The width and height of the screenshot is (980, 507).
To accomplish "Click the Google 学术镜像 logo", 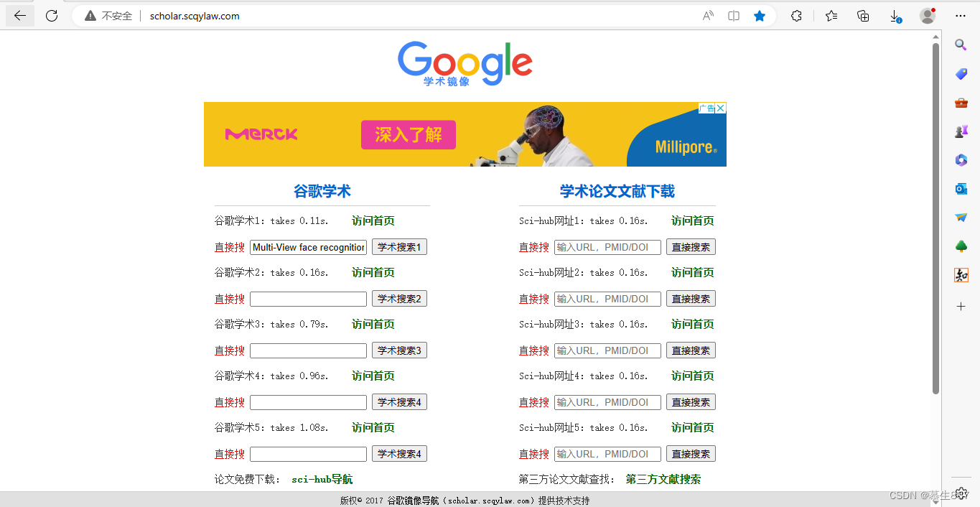I will pyautogui.click(x=465, y=64).
